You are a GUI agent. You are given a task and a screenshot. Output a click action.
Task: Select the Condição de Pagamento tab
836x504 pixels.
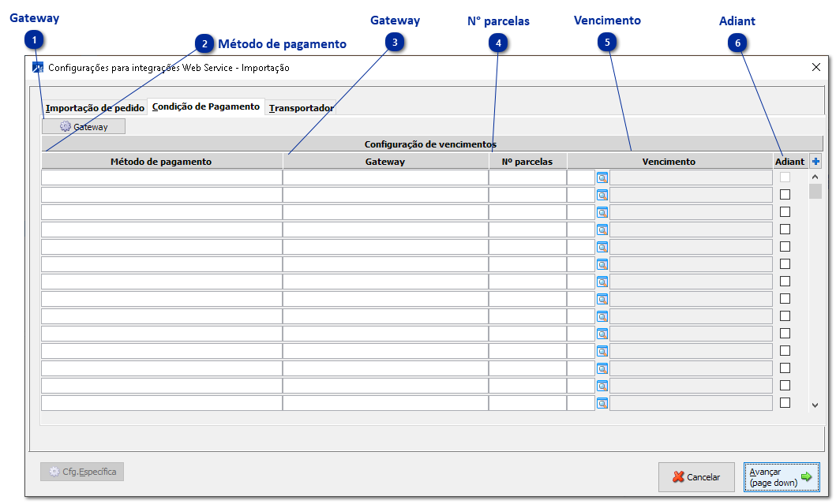206,106
